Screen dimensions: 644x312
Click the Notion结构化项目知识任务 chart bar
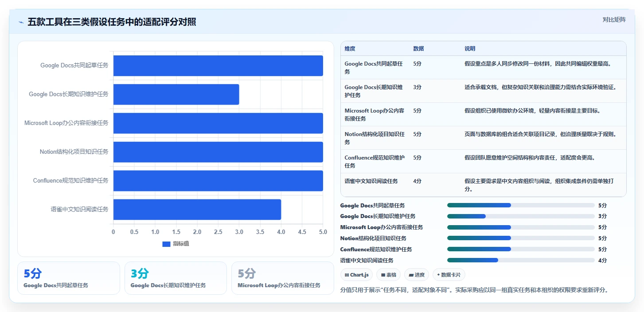[x=218, y=152]
